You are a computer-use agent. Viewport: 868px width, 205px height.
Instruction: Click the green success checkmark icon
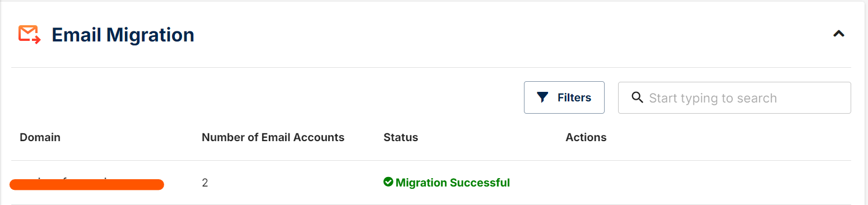(388, 182)
